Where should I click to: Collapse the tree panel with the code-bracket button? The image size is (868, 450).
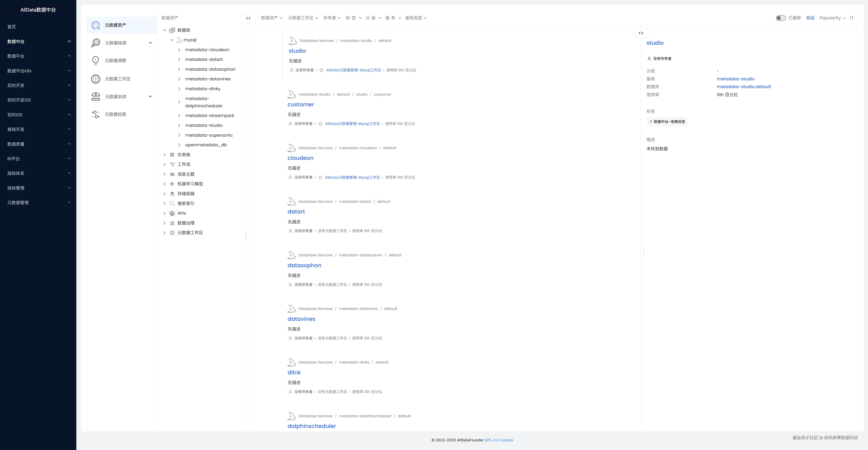click(248, 18)
